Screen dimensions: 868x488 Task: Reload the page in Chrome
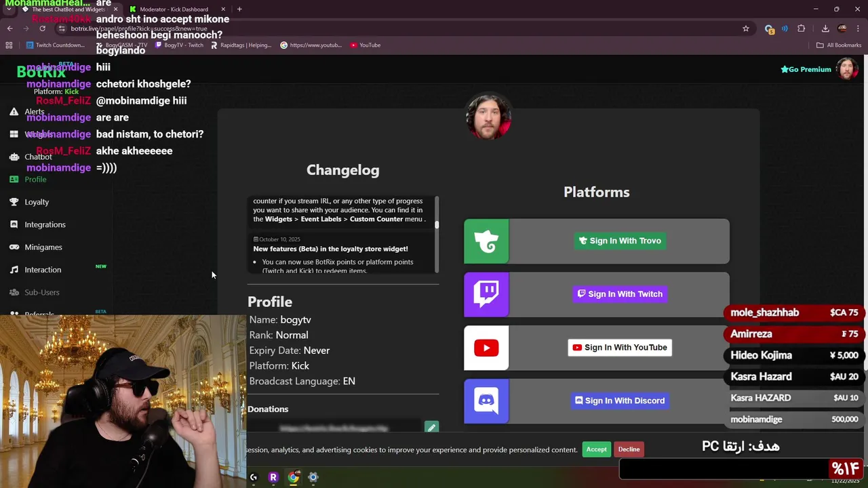(42, 28)
